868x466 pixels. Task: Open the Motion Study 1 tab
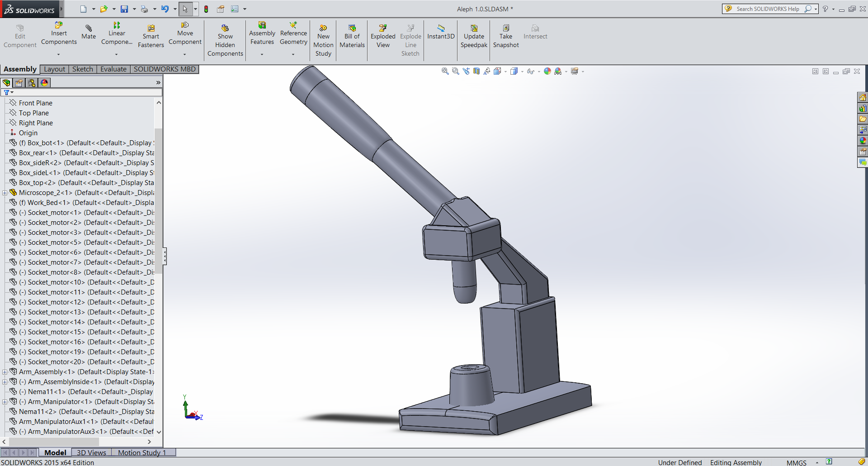(x=142, y=452)
